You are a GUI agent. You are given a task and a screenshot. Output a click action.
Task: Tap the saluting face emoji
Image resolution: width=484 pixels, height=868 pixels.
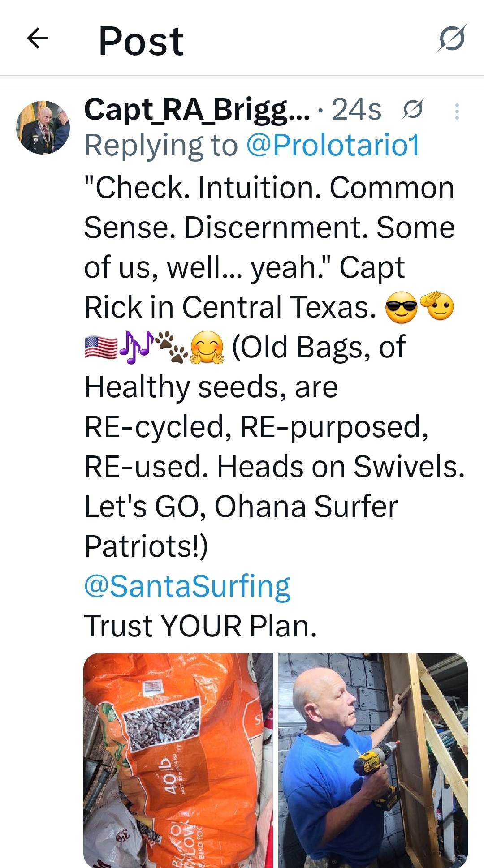438,306
